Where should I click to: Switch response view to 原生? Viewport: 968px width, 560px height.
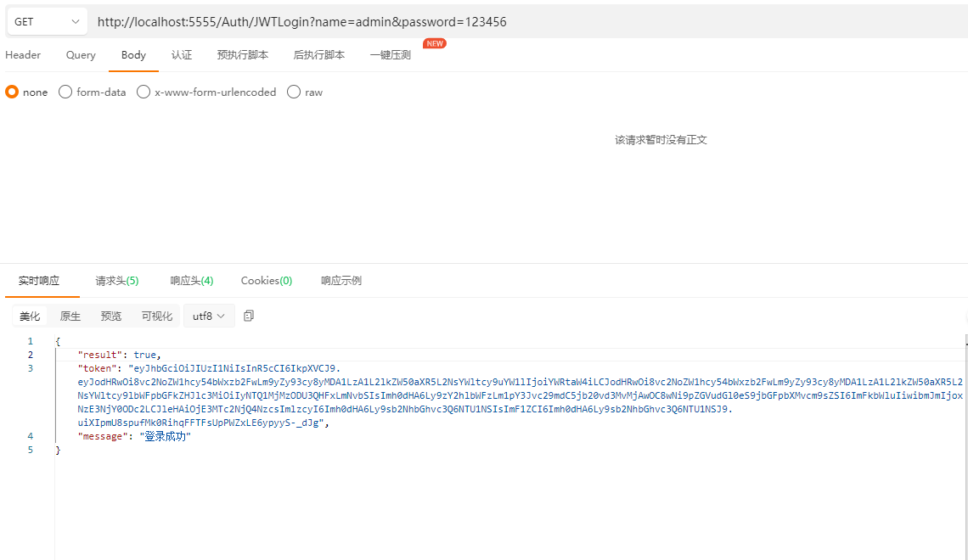click(x=70, y=316)
